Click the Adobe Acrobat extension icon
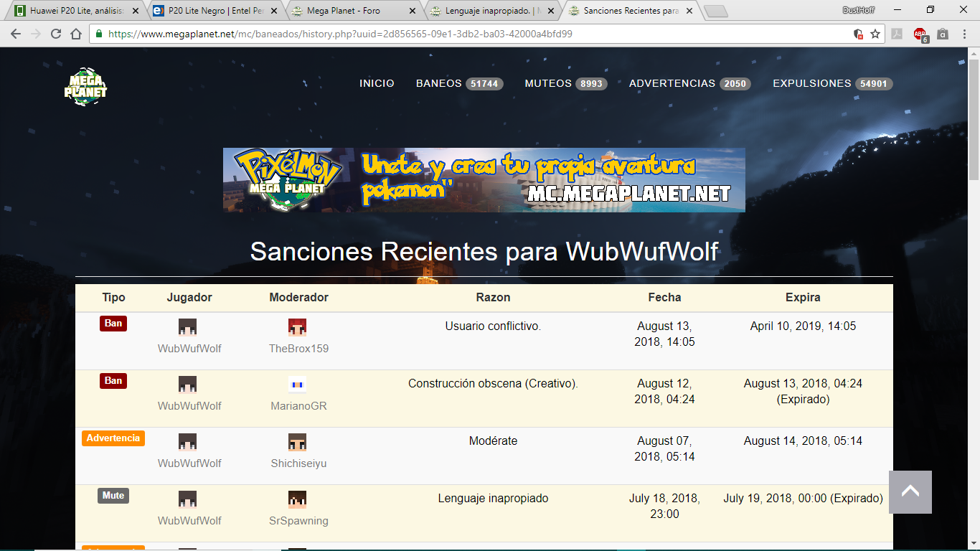Screen dimensions: 980x551 tap(897, 34)
